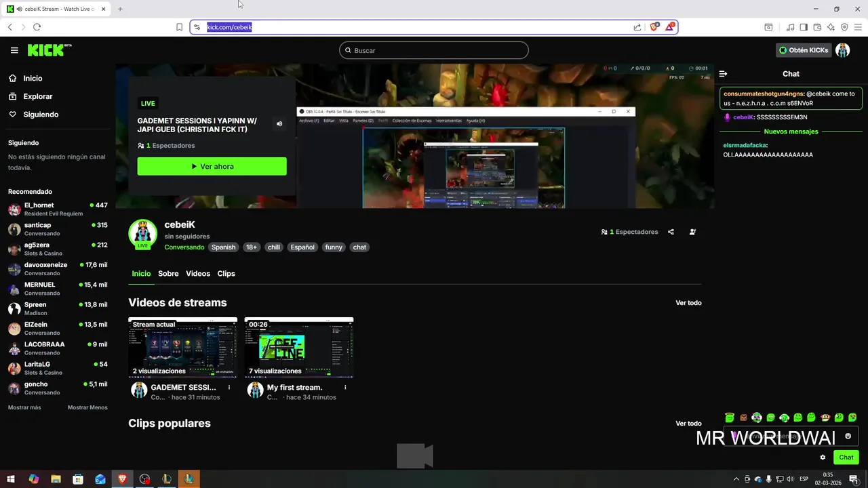
Task: Open the Kick hamburger sidebar menu
Action: point(14,50)
